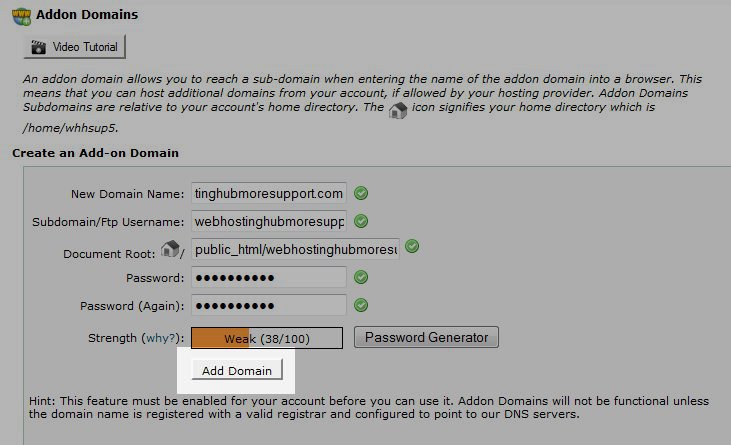Click into the Document Root text box

pos(295,249)
